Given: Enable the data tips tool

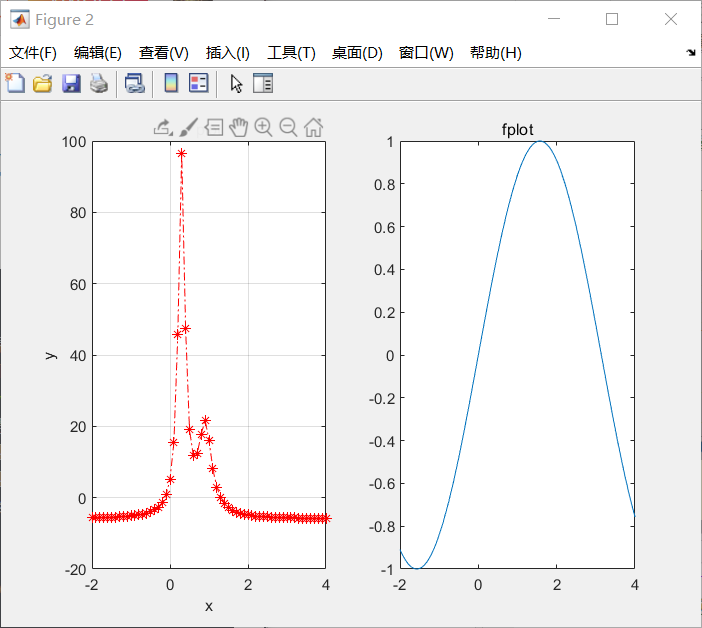Looking at the screenshot, I should pyautogui.click(x=214, y=128).
